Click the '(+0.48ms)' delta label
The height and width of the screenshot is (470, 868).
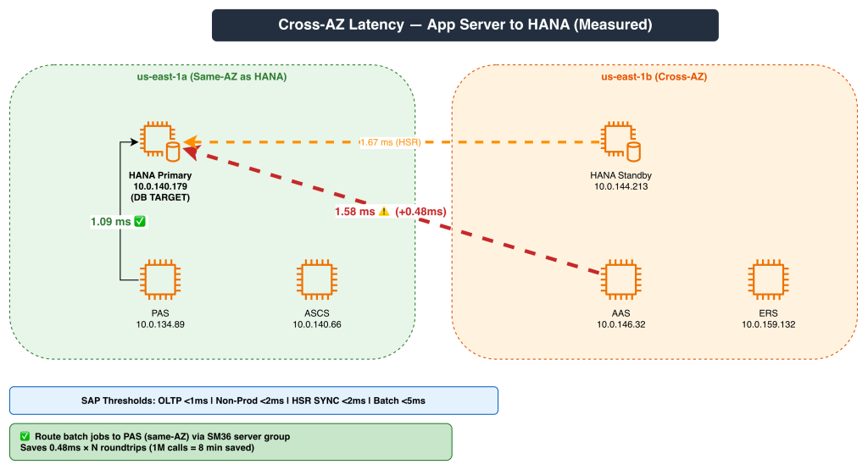click(420, 212)
